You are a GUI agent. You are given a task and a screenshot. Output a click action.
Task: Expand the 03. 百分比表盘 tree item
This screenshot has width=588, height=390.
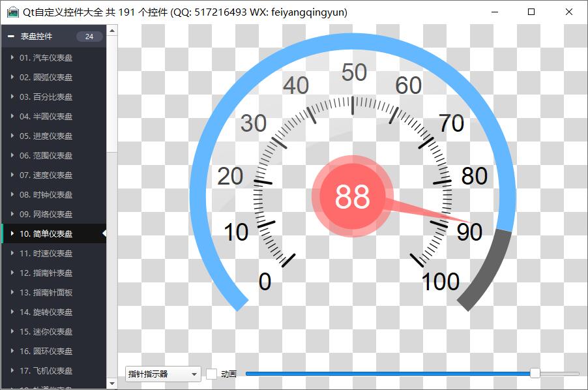tap(12, 97)
